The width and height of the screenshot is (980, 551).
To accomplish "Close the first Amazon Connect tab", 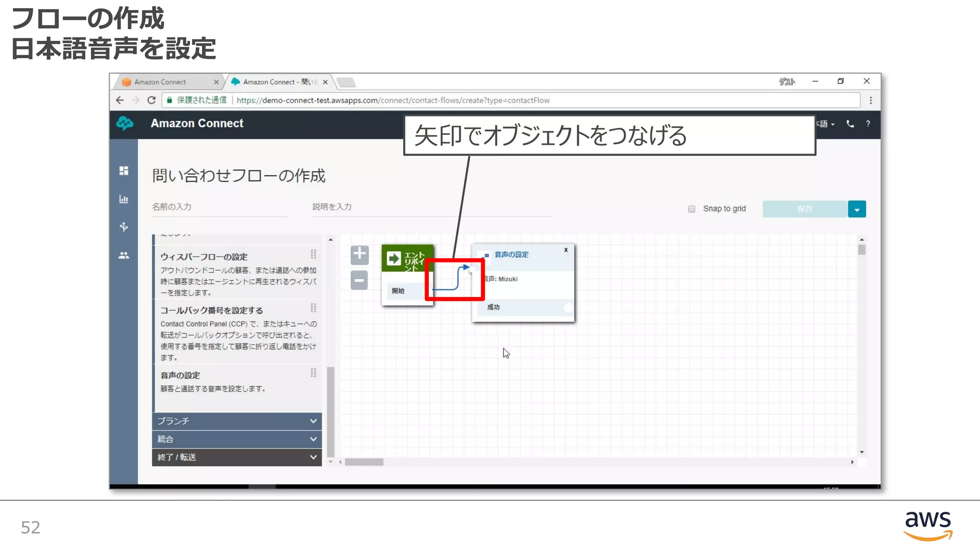I will pos(216,82).
